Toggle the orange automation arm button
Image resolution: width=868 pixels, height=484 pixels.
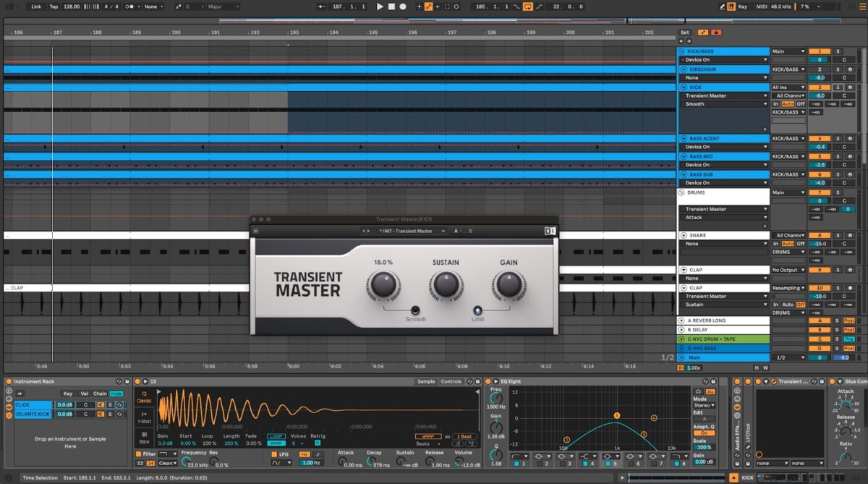tap(429, 7)
